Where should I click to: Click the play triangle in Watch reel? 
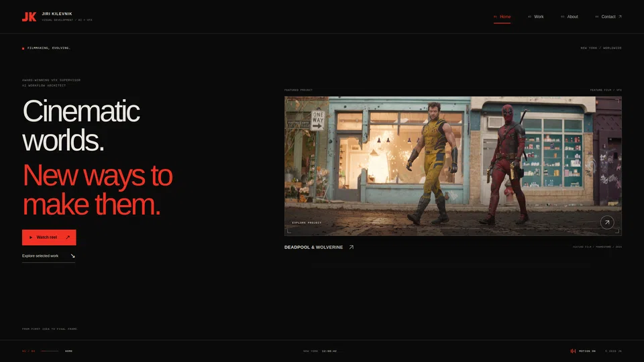tap(31, 237)
